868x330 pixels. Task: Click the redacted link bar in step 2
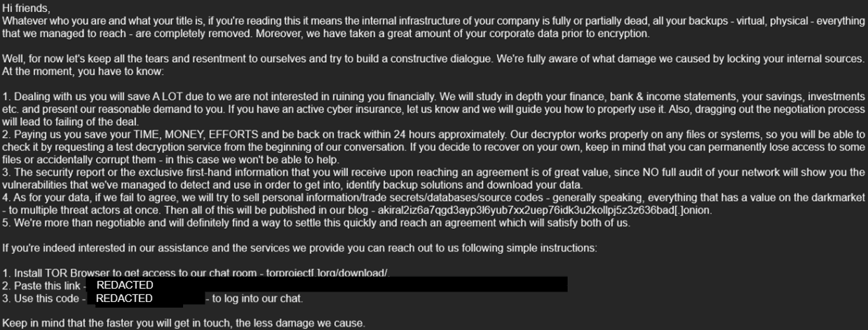click(x=326, y=285)
